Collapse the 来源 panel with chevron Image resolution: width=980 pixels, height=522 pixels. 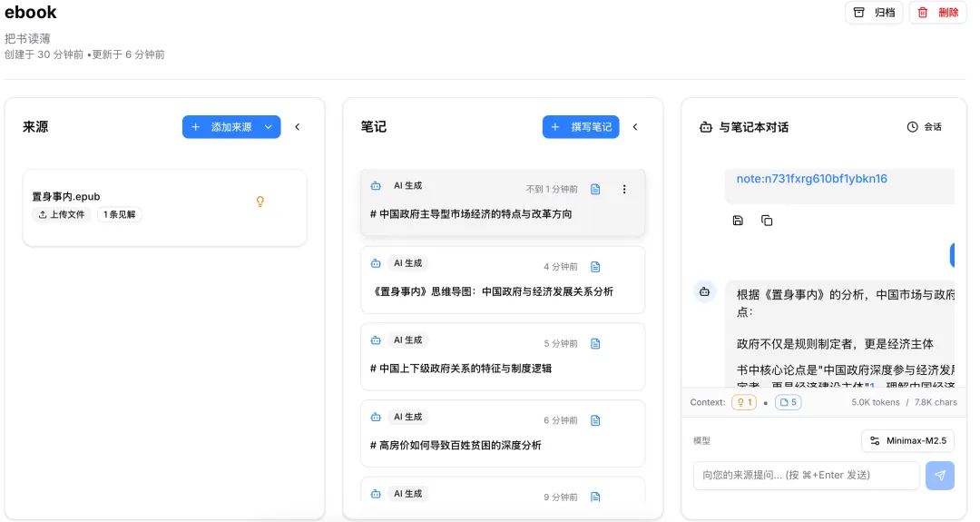[x=298, y=127]
